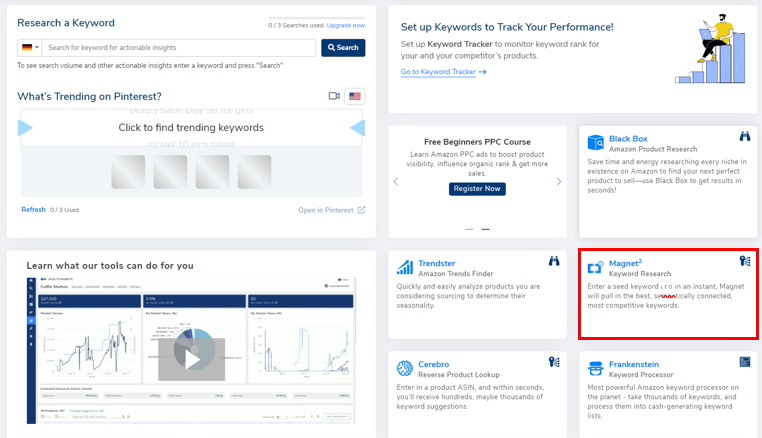Open the Black Box tool title
762x438 pixels.
(x=628, y=139)
